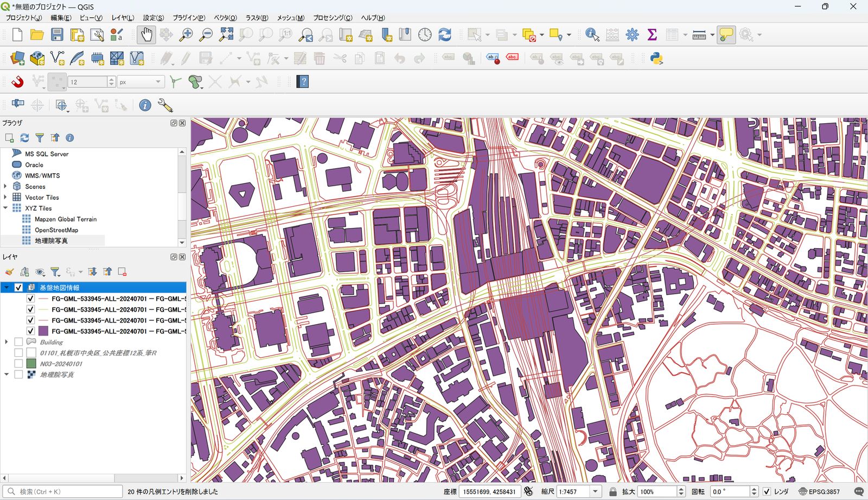Collapse the 基盤地図情報 group arrow
The image size is (868, 500).
pyautogui.click(x=7, y=288)
